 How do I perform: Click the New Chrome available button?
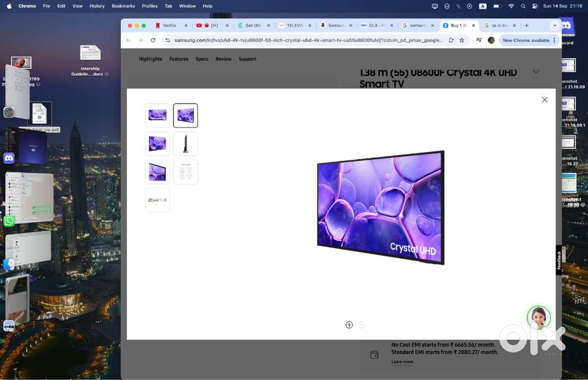pos(526,40)
